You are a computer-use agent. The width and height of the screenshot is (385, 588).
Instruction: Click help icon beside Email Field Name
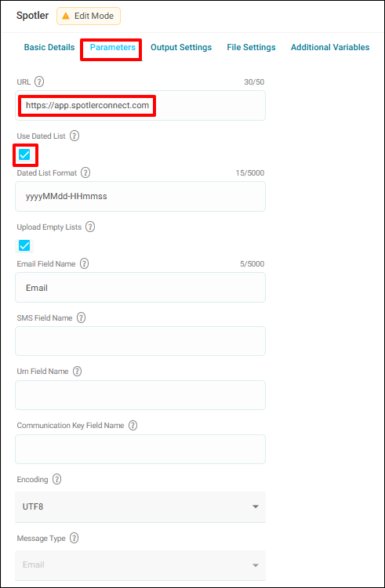point(85,263)
